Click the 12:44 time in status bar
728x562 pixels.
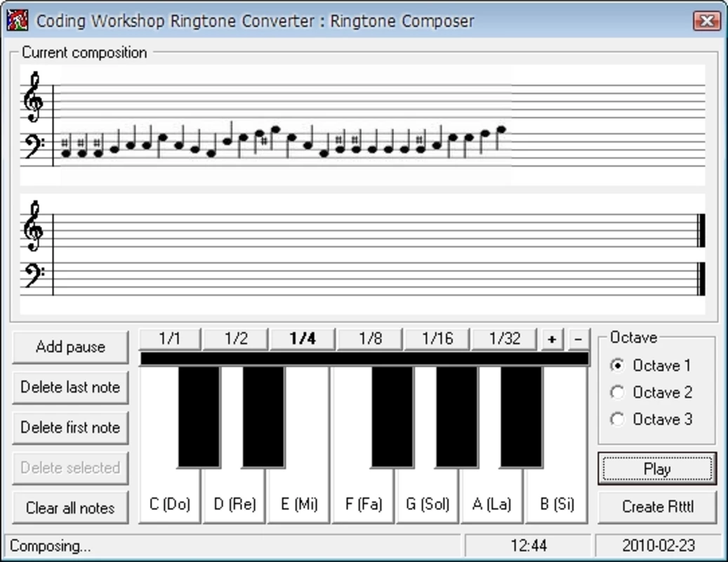click(529, 545)
